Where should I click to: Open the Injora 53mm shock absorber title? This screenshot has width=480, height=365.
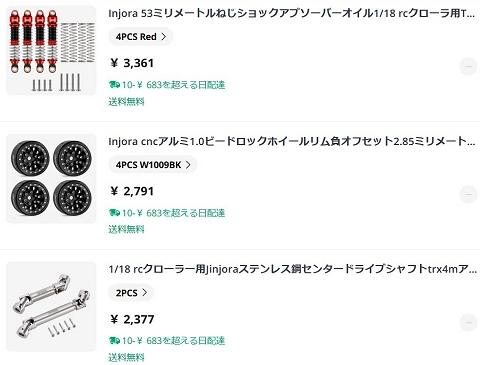292,13
